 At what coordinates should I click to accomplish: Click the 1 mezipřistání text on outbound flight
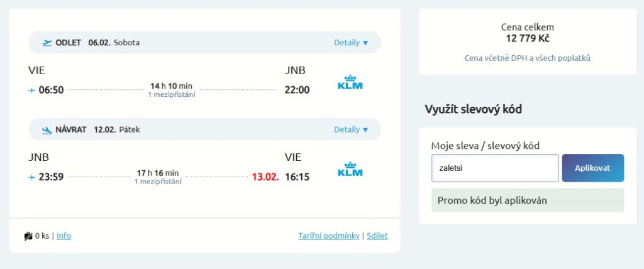[x=172, y=95]
